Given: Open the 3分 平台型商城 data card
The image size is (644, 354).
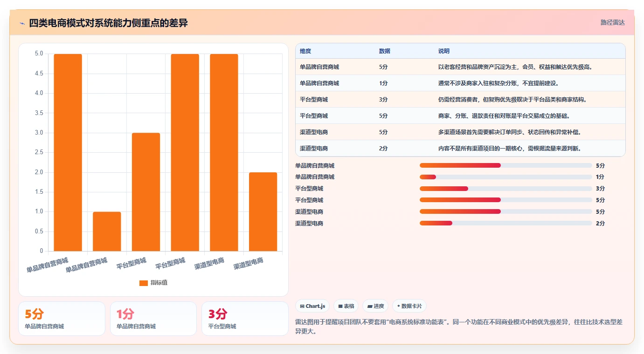Looking at the screenshot, I should 245,319.
